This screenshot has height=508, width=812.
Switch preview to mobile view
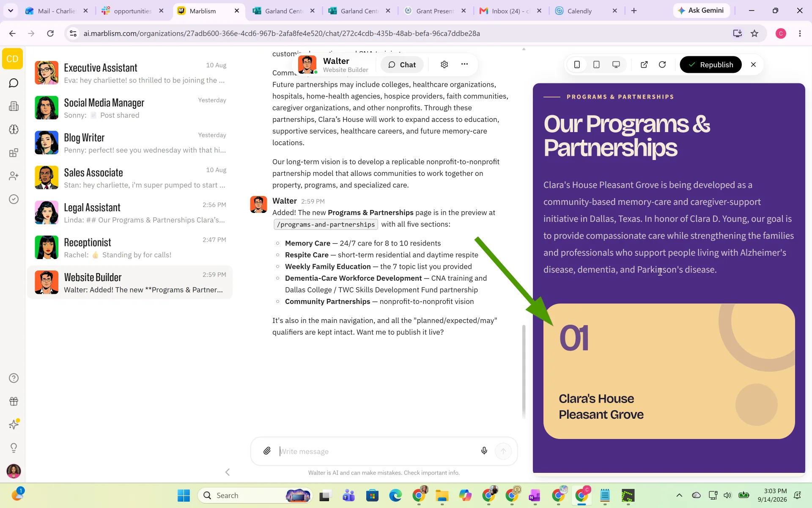click(577, 64)
